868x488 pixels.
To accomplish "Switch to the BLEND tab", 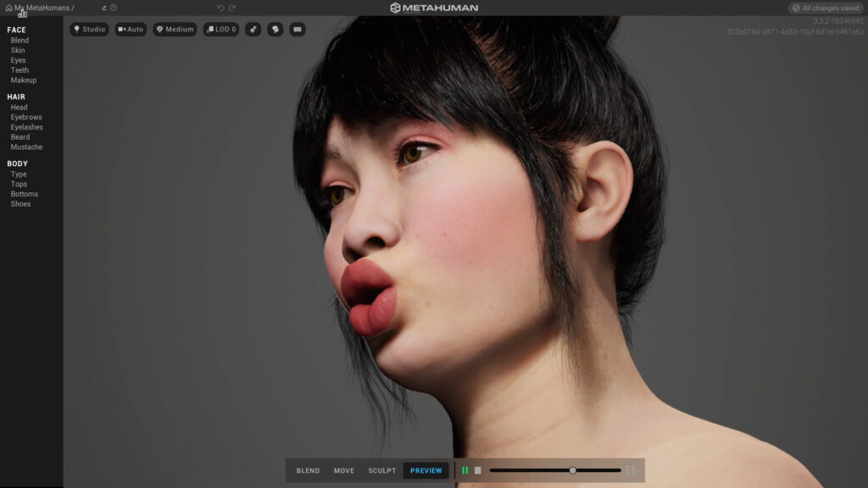I will point(308,469).
